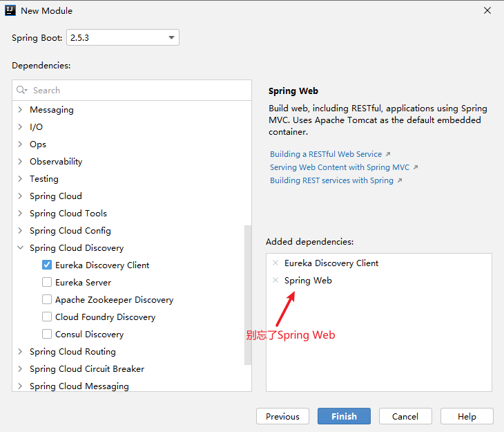Image resolution: width=504 pixels, height=432 pixels.
Task: Expand the Ops category
Action: pyautogui.click(x=20, y=144)
